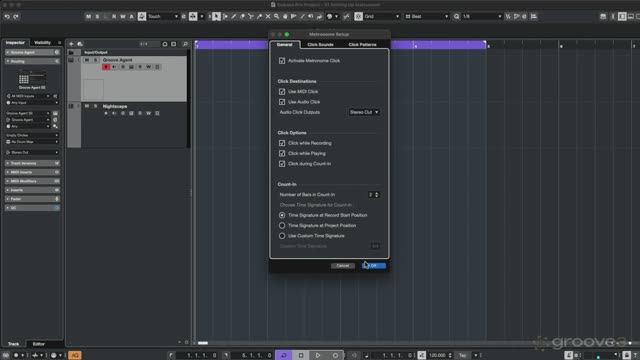The height and width of the screenshot is (360, 640).
Task: Open the 1/8 quantize preset dropdown
Action: 482,16
